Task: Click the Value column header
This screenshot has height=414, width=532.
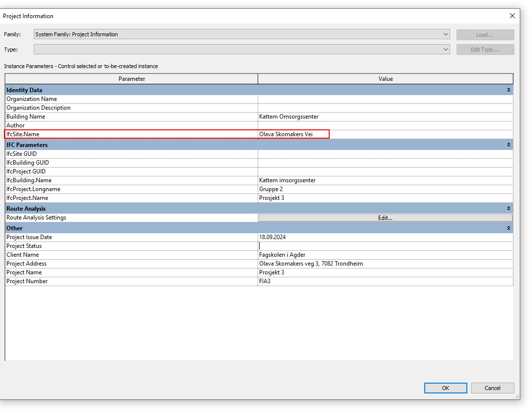Action: point(386,79)
